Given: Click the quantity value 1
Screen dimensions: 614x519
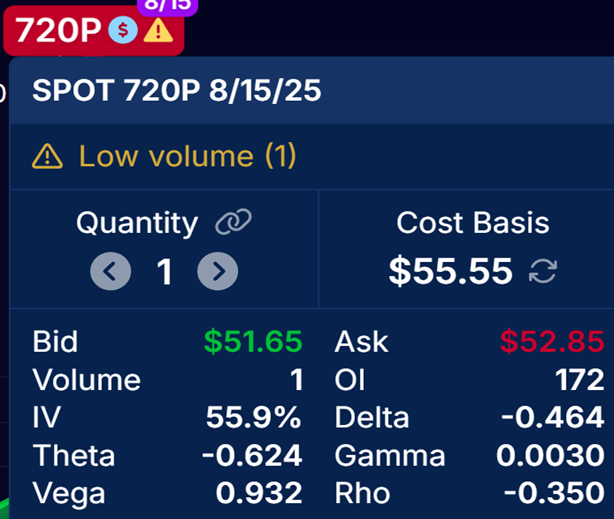Looking at the screenshot, I should [x=164, y=271].
